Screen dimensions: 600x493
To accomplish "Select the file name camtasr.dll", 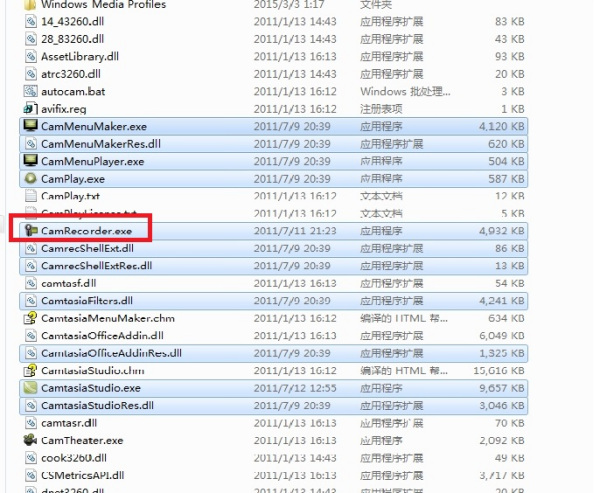I will (69, 423).
